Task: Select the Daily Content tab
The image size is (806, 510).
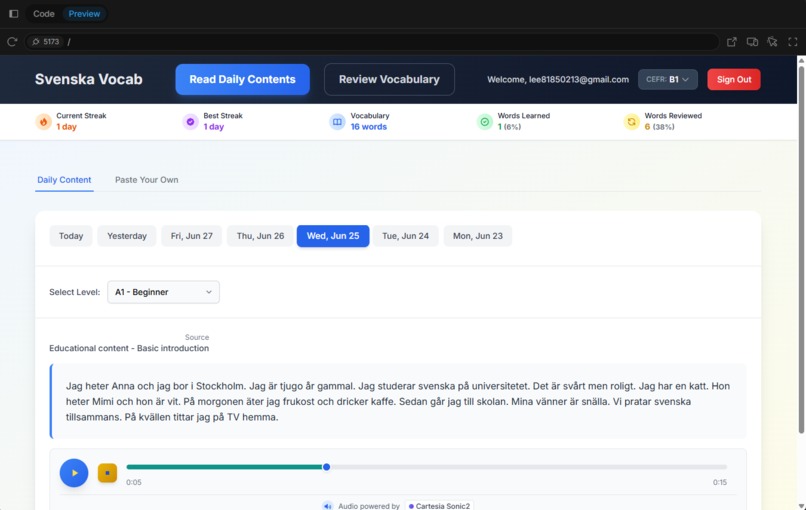Action: (x=64, y=180)
